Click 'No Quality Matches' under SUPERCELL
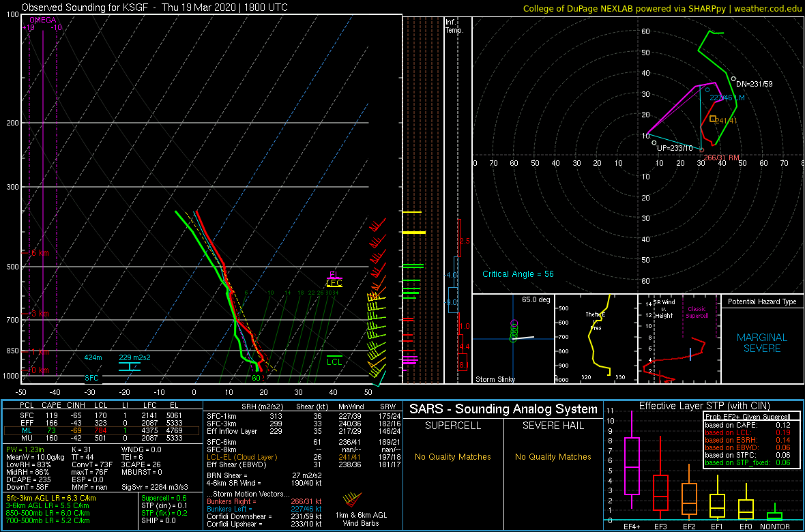This screenshot has width=805, height=532. 452,456
